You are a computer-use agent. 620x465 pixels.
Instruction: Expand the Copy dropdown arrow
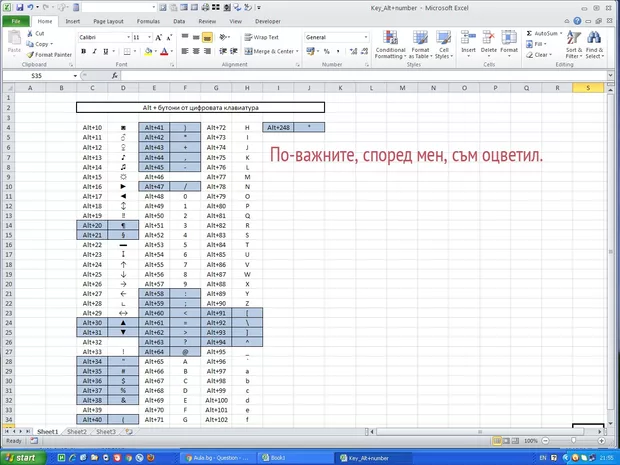[x=51, y=44]
